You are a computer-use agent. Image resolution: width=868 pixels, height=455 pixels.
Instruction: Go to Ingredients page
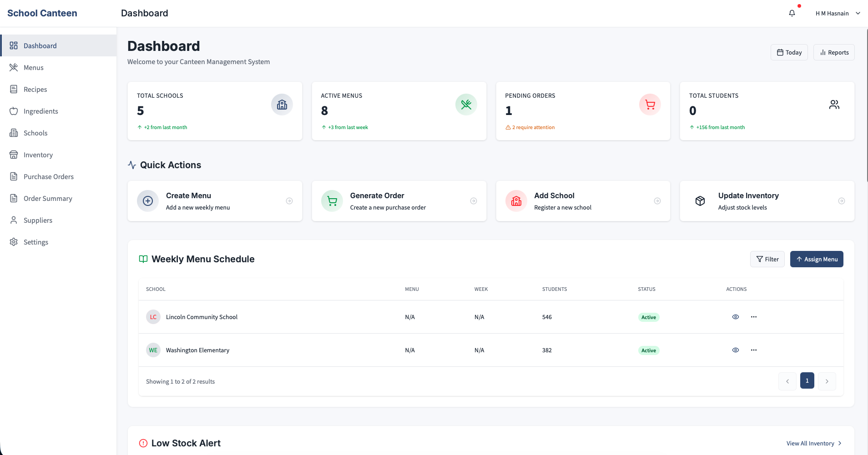[x=58, y=111]
